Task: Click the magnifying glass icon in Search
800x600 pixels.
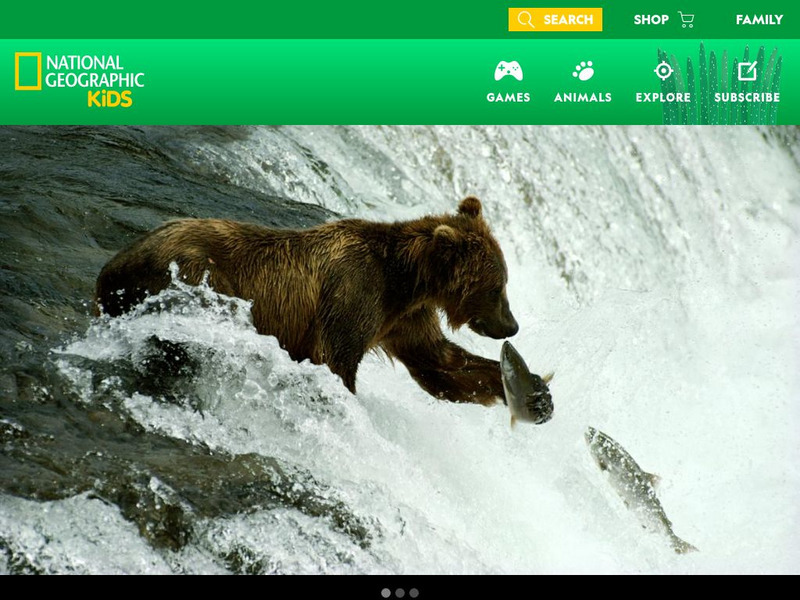Action: pos(525,19)
